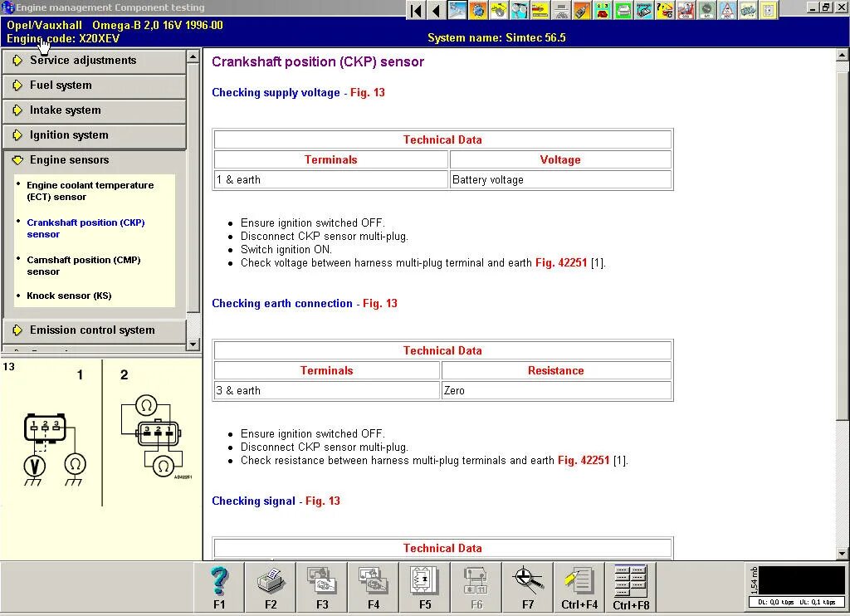
Task: Select Crankshaft position (CKP) sensor item
Action: (x=85, y=228)
